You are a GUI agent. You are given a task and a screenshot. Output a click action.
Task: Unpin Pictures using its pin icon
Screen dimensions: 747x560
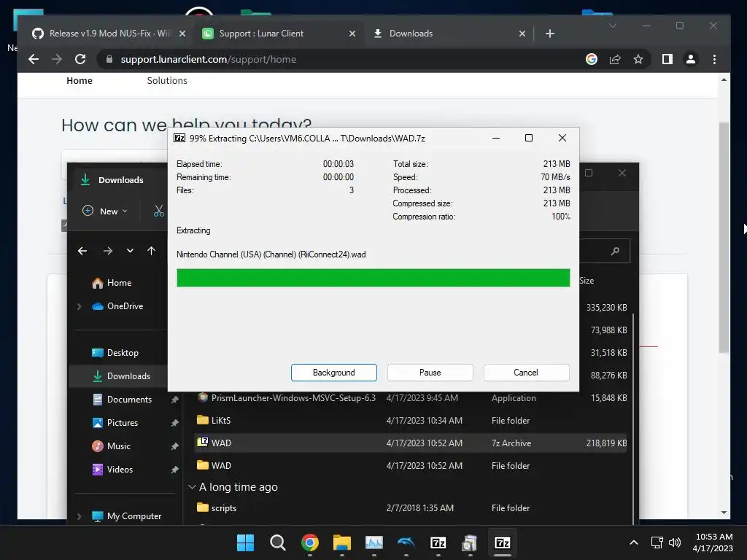[x=174, y=423]
